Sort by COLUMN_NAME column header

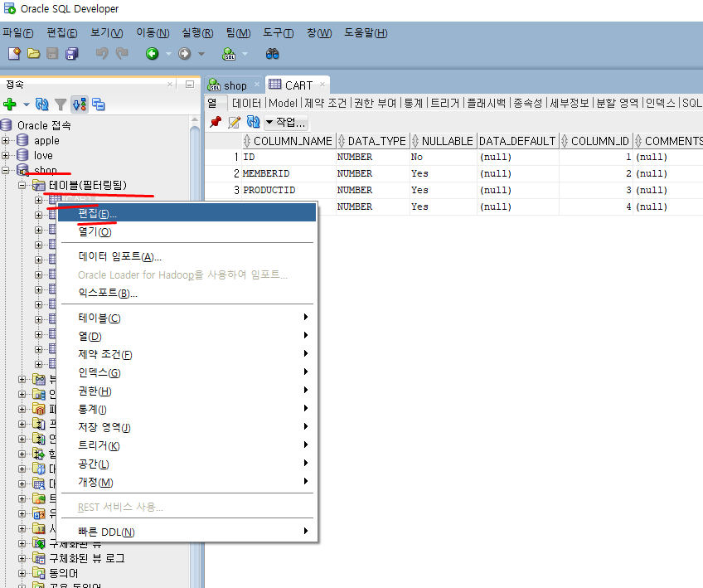(288, 141)
